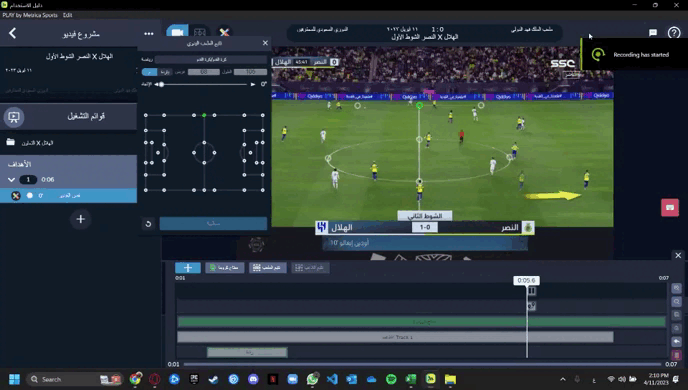This screenshot has width=688, height=390.
Task: Click the keyframe marker below the pause marker
Action: pyautogui.click(x=531, y=305)
